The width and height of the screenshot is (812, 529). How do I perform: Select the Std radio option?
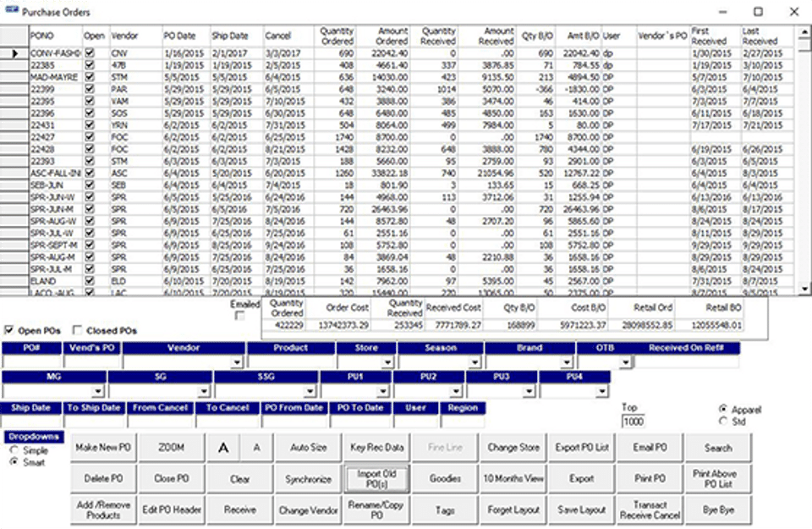723,422
